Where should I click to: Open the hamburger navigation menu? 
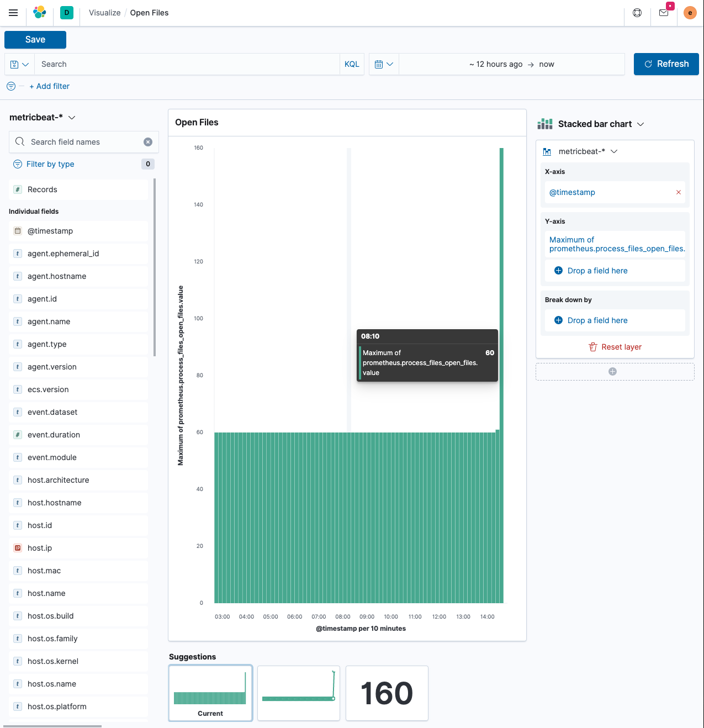13,13
